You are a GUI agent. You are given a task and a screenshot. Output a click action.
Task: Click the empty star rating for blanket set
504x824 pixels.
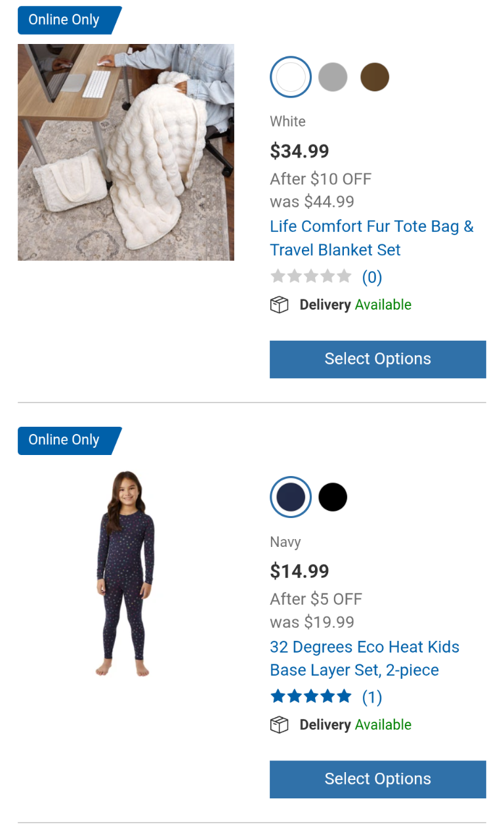(311, 276)
